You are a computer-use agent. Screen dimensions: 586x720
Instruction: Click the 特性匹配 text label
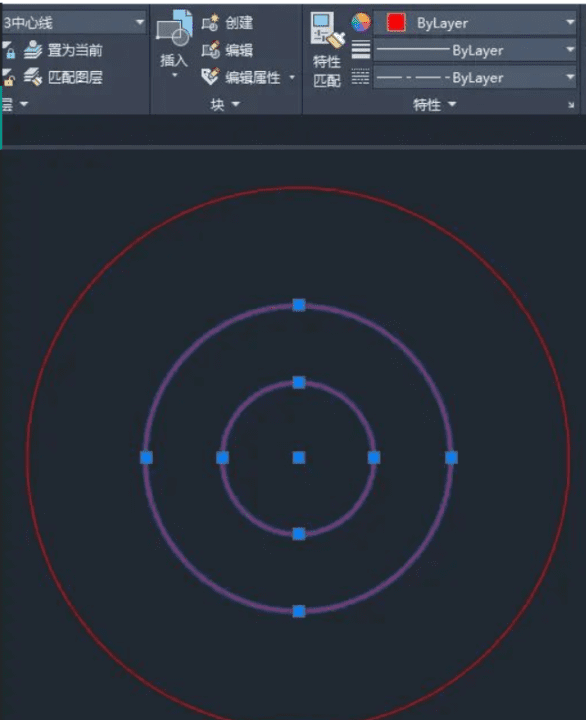pos(327,71)
